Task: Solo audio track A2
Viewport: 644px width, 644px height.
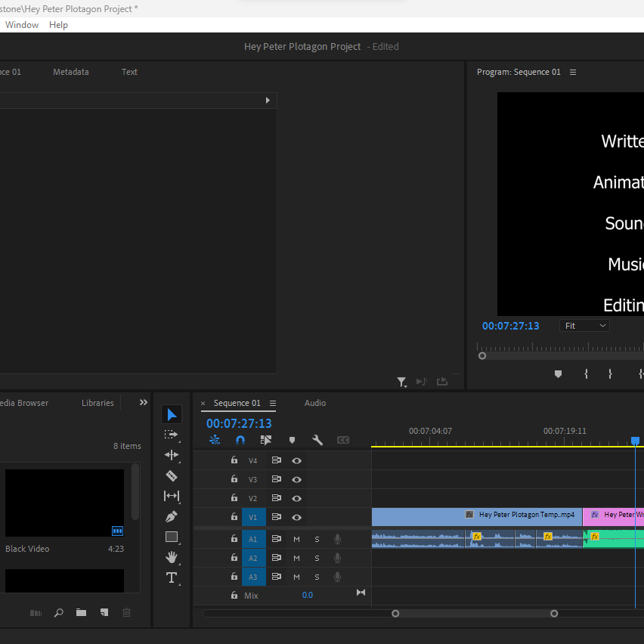Action: click(x=317, y=559)
